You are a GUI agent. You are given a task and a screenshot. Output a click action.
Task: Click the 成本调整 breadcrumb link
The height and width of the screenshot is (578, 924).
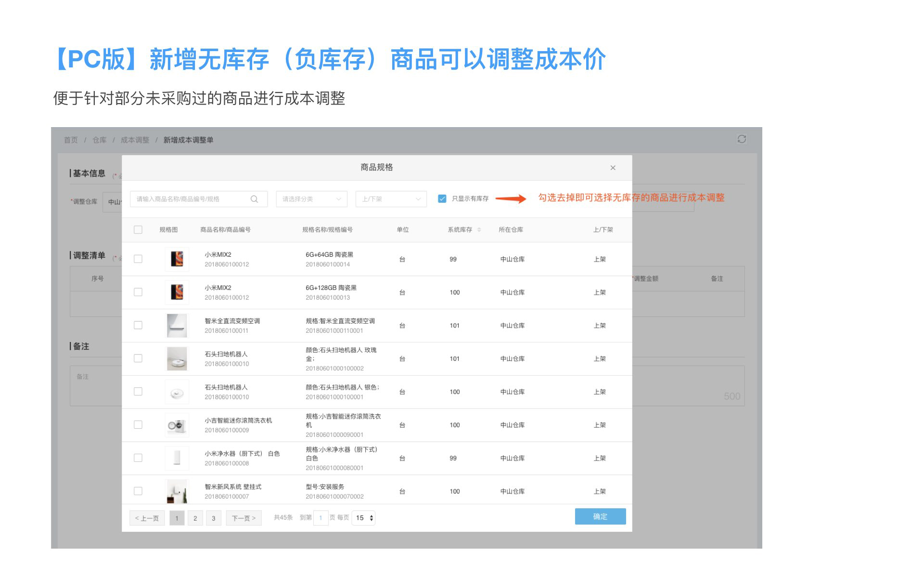[x=135, y=140]
